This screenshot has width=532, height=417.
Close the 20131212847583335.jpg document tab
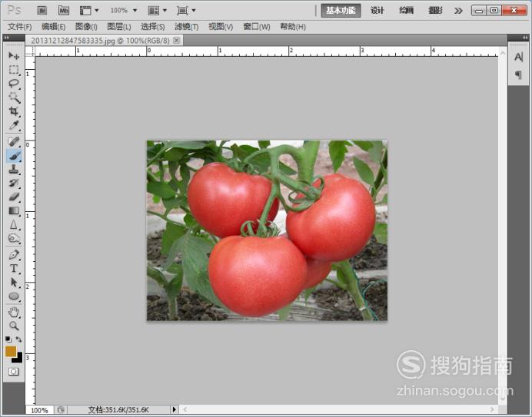pos(176,41)
